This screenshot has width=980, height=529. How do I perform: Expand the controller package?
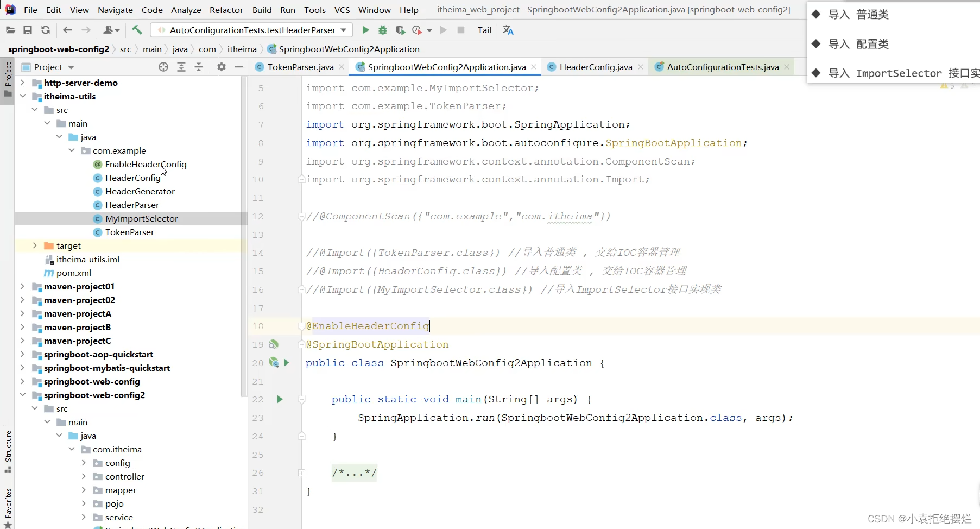[84, 476]
